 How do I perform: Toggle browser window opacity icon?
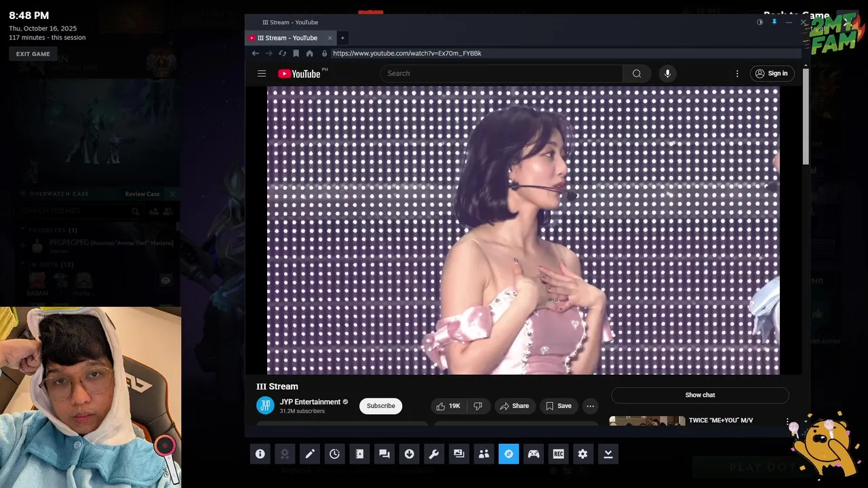pos(760,22)
